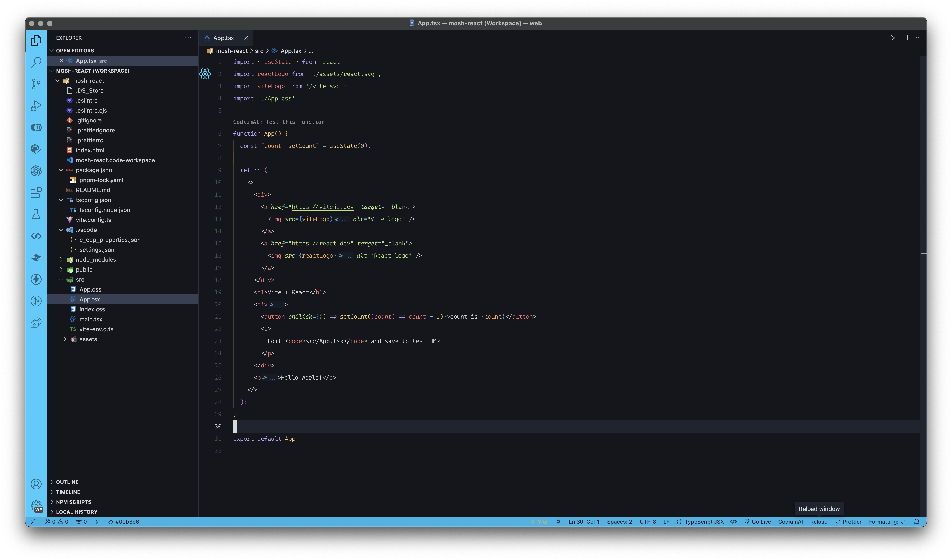
Task: Click the Split Editor icon
Action: (x=904, y=38)
